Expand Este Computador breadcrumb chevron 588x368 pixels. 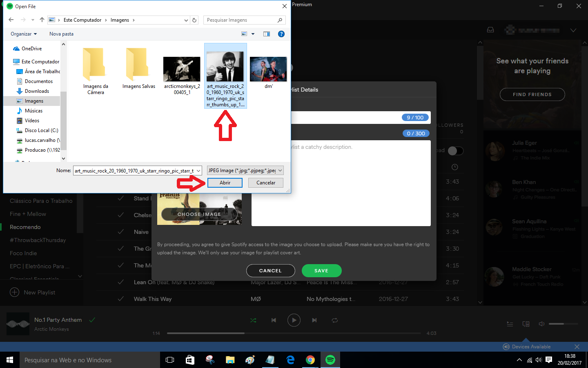tap(106, 20)
